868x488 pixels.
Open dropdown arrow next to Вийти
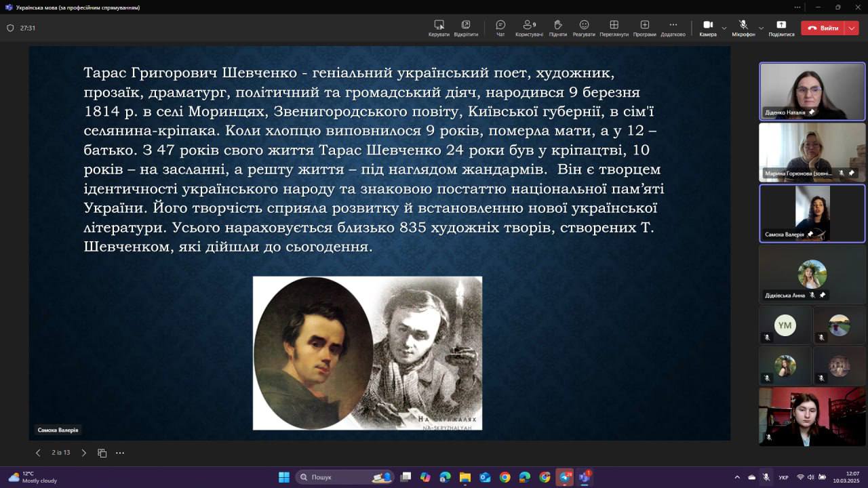coord(852,28)
